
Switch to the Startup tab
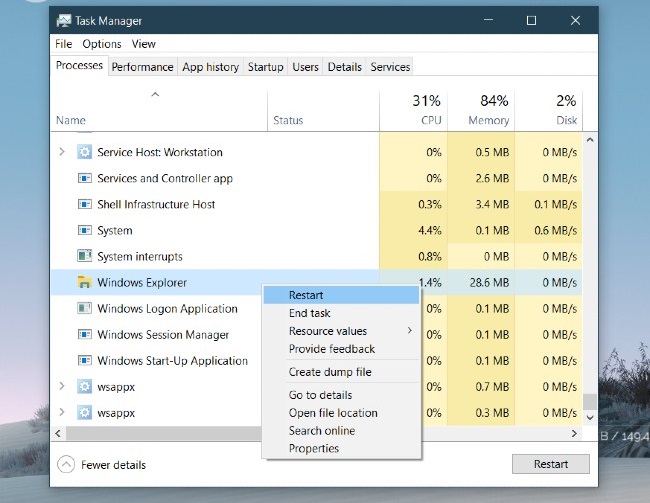pyautogui.click(x=265, y=67)
